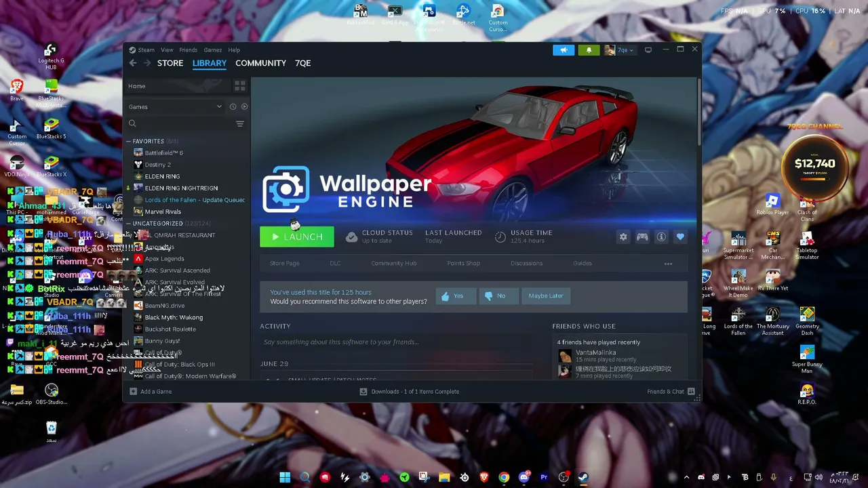
Task: Select Destiny 2 in the library
Action: pyautogui.click(x=157, y=165)
